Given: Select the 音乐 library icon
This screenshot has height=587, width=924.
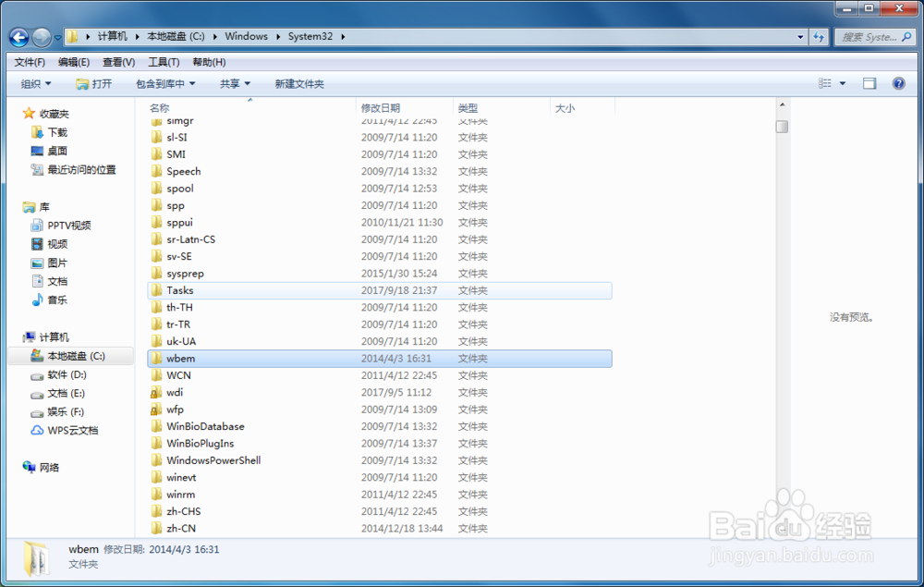Looking at the screenshot, I should coord(39,300).
